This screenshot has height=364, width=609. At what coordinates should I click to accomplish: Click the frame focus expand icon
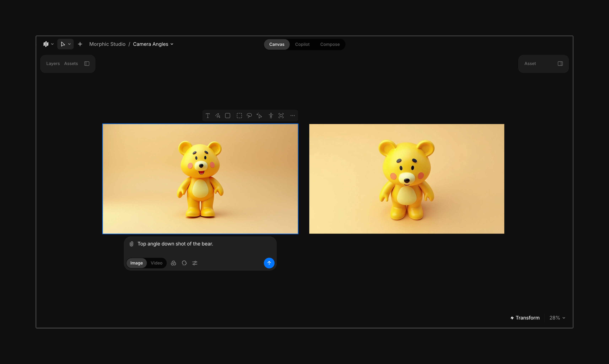click(x=281, y=116)
